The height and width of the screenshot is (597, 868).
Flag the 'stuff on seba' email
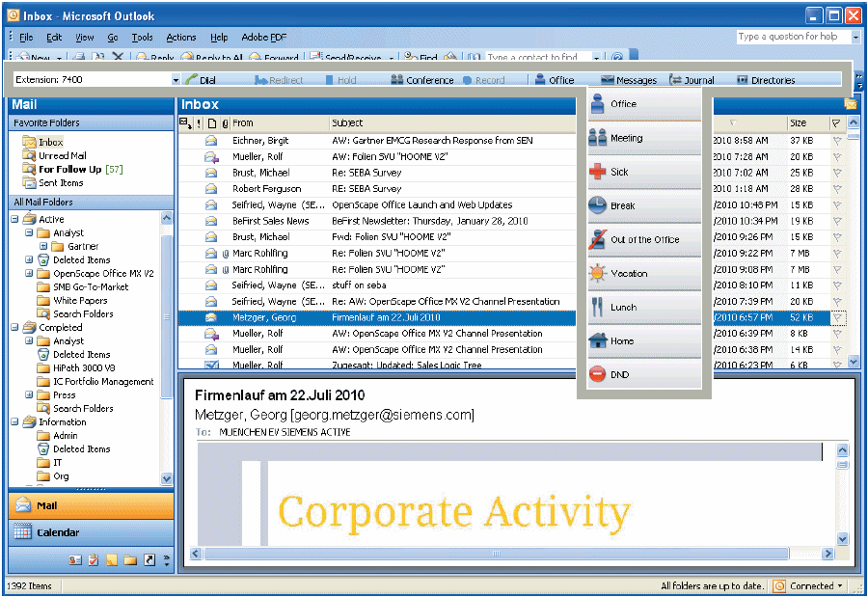pyautogui.click(x=837, y=285)
